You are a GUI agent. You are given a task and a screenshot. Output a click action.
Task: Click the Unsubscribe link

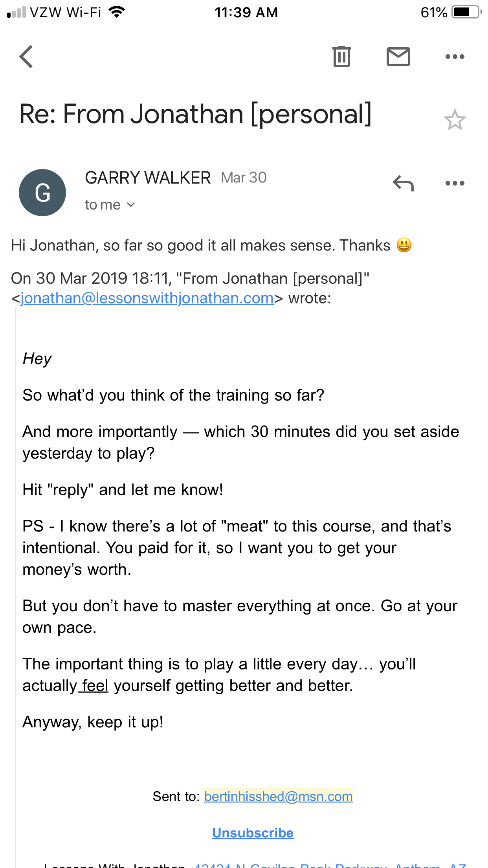(253, 833)
